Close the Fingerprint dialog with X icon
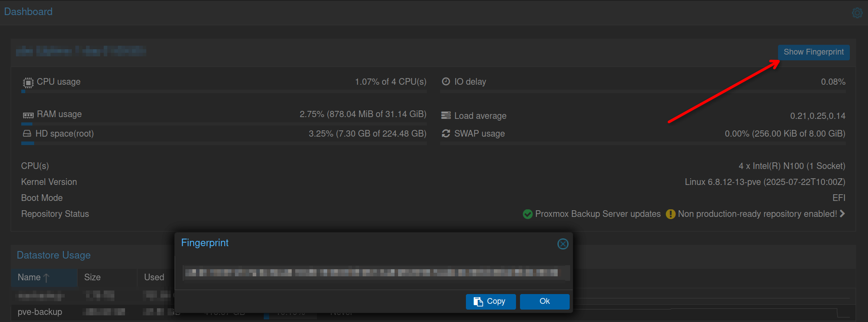868x322 pixels. click(563, 244)
